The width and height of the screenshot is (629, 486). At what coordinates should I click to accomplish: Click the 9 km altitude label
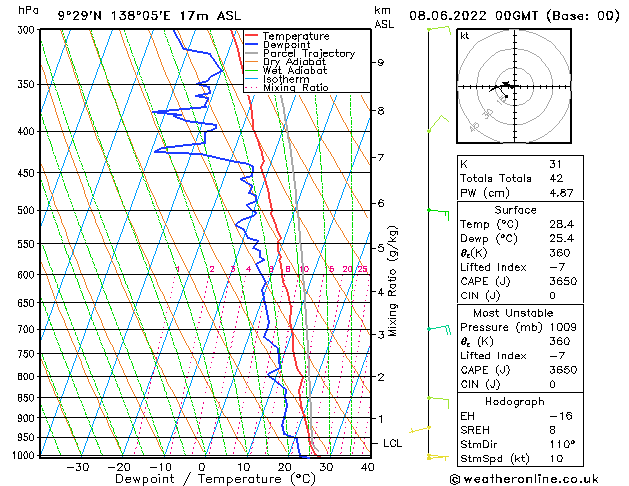coord(381,63)
